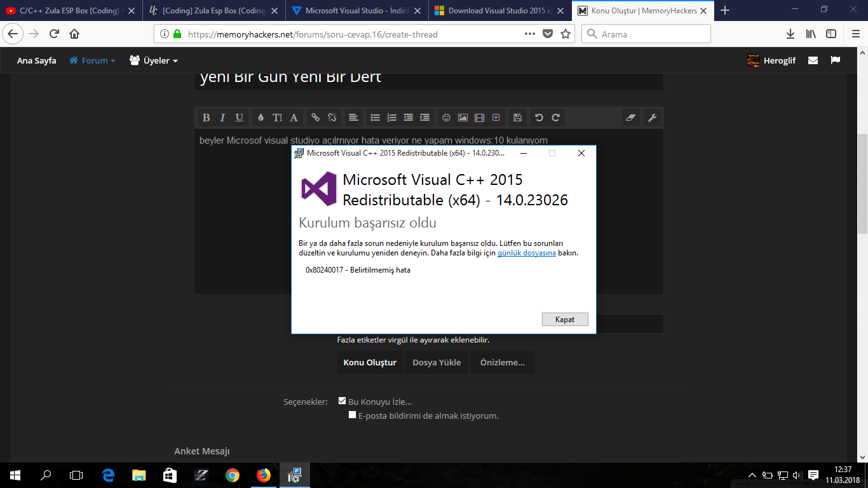868x488 pixels.
Task: Redo the last edit in the editor
Action: [x=555, y=118]
